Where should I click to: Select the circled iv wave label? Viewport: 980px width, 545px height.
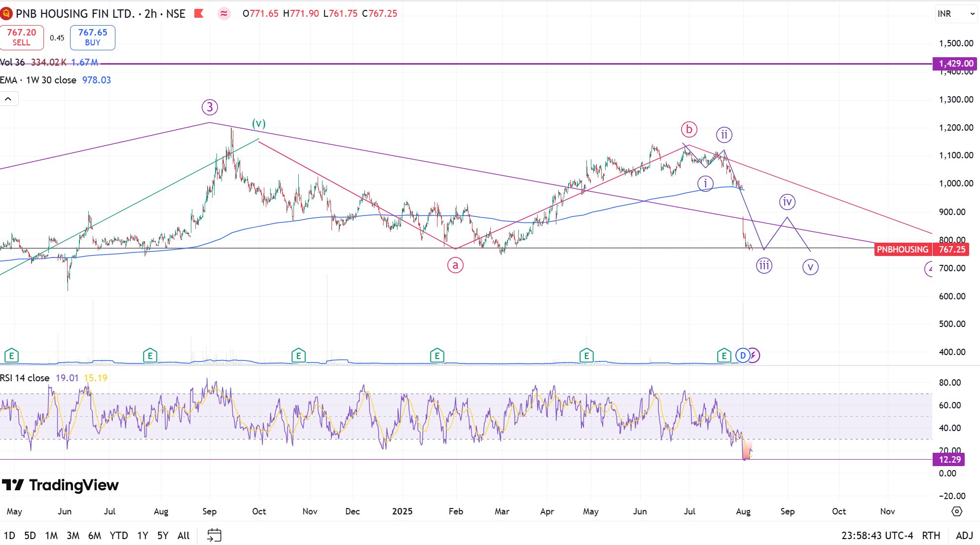787,202
